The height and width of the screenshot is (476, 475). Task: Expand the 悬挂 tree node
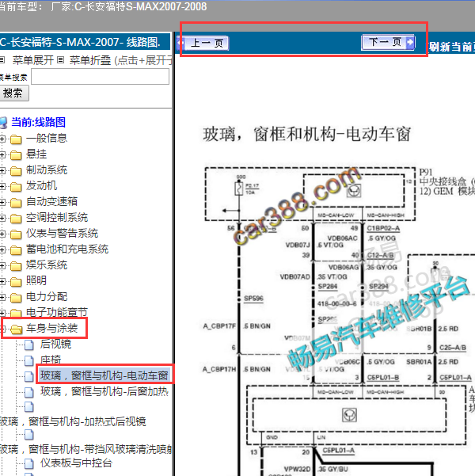[2, 154]
